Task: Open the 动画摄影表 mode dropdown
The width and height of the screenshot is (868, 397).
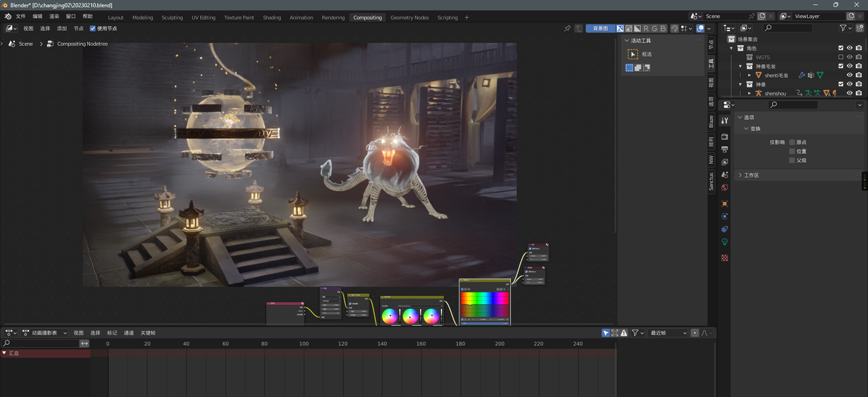Action: (x=45, y=333)
